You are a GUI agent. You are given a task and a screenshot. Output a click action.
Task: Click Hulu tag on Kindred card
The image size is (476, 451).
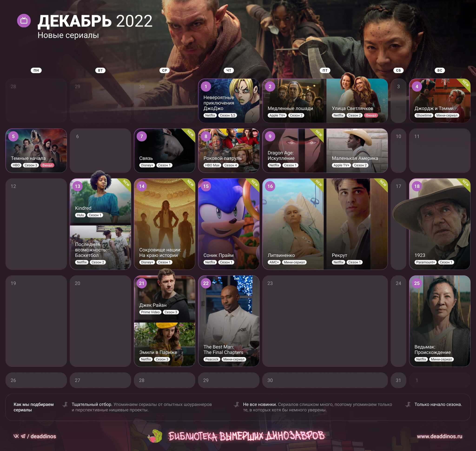point(80,215)
